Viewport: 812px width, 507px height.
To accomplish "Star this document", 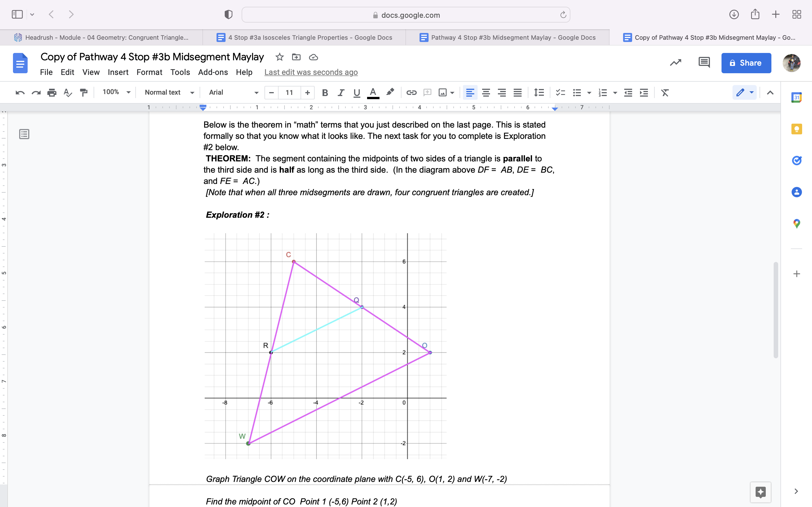I will pyautogui.click(x=279, y=57).
